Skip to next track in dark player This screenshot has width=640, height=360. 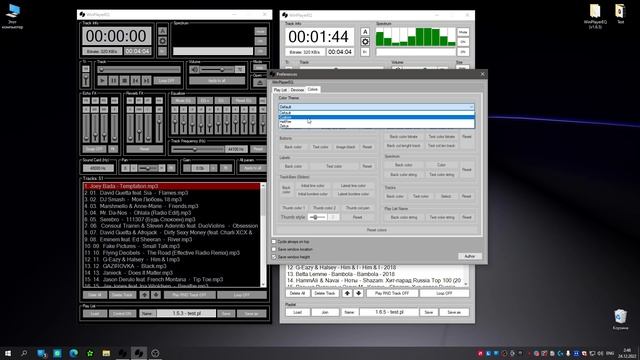click(x=147, y=81)
